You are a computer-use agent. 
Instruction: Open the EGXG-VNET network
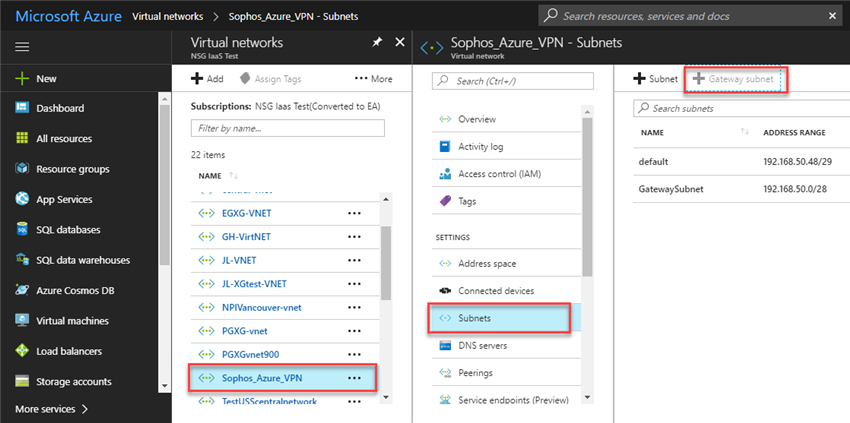[247, 213]
